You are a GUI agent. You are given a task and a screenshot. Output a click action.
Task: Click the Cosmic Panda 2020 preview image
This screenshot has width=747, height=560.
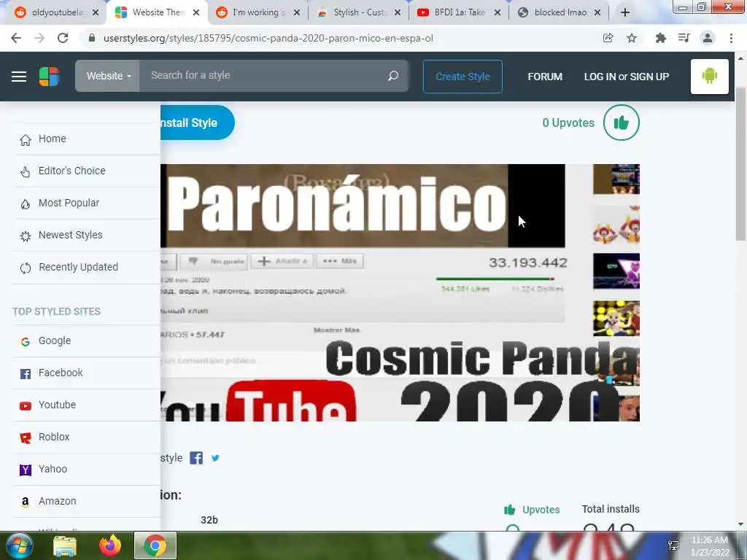pos(400,293)
